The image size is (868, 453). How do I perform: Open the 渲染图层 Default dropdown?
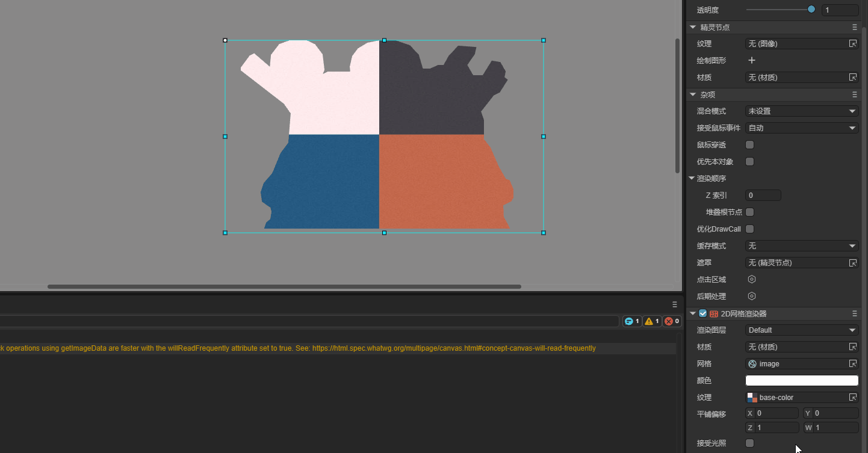(801, 330)
